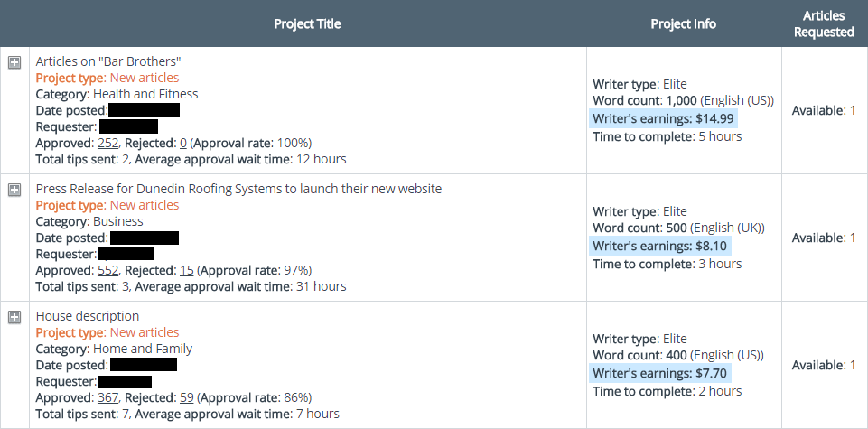Click the Project Title column header
Image resolution: width=868 pixels, height=429 pixels.
click(x=307, y=23)
